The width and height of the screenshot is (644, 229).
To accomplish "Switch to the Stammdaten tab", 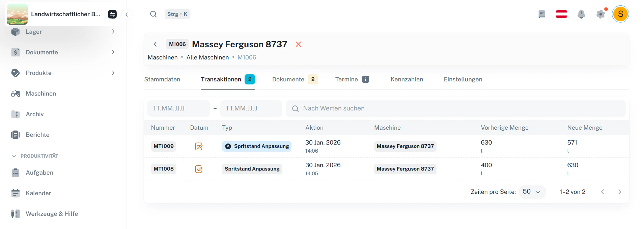I will tap(162, 79).
